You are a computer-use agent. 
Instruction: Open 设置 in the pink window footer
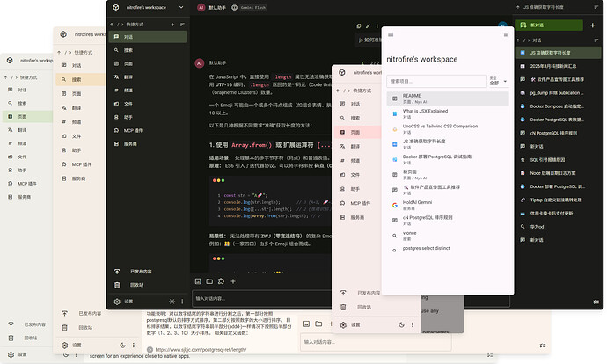pyautogui.click(x=351, y=325)
